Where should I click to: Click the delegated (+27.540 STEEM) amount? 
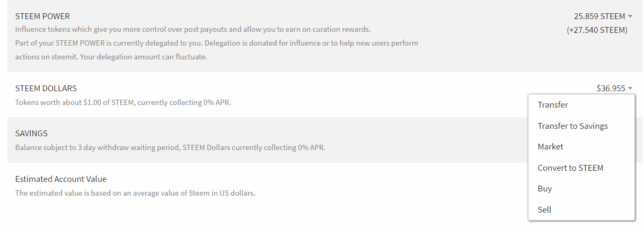pyautogui.click(x=597, y=30)
